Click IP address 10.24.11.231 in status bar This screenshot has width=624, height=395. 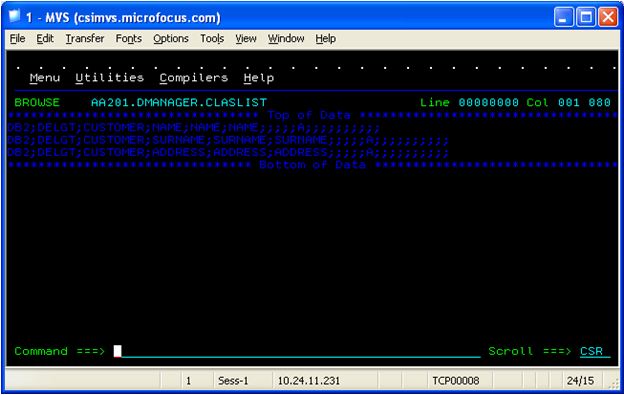click(x=309, y=381)
